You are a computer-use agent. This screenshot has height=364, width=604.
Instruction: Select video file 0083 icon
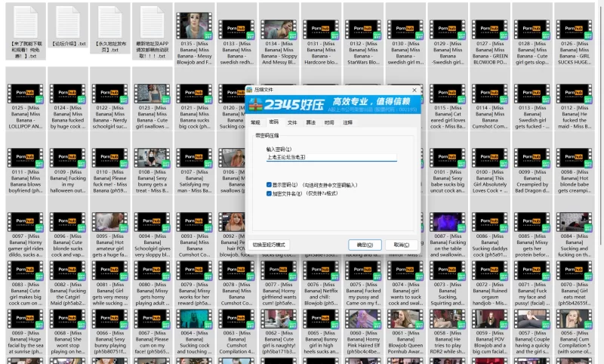[x=26, y=271]
